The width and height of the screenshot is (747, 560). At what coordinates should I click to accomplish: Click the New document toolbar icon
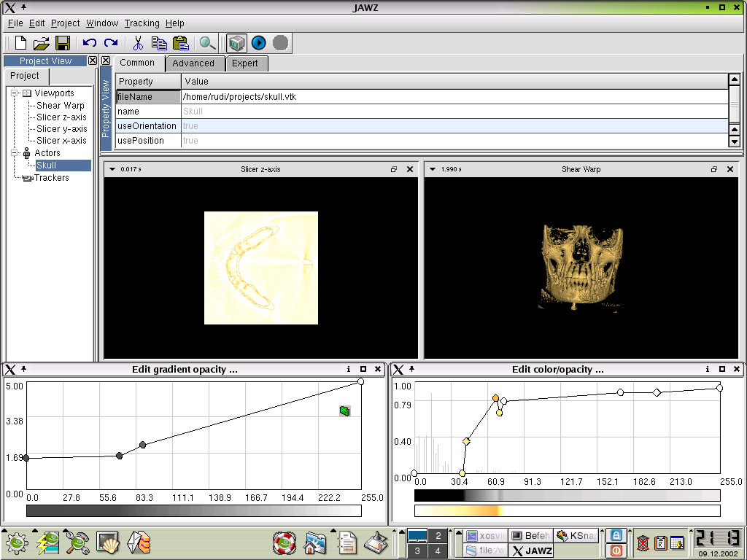[20, 43]
